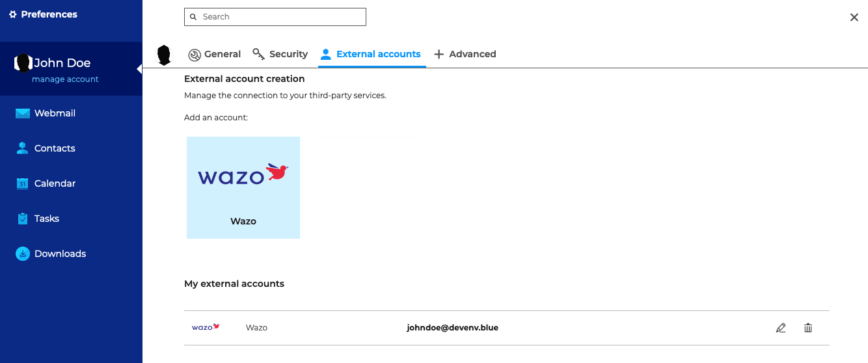
Task: Click the General tab icon
Action: coord(194,55)
